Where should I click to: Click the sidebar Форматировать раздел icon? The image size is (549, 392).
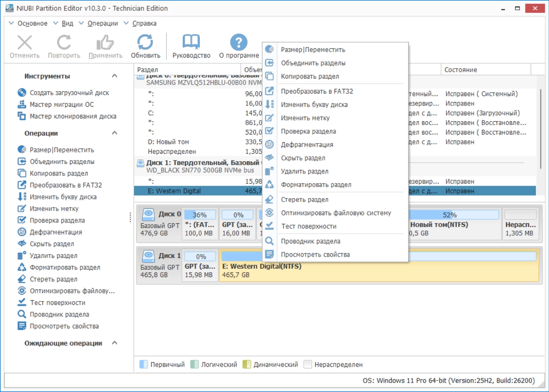click(x=22, y=267)
